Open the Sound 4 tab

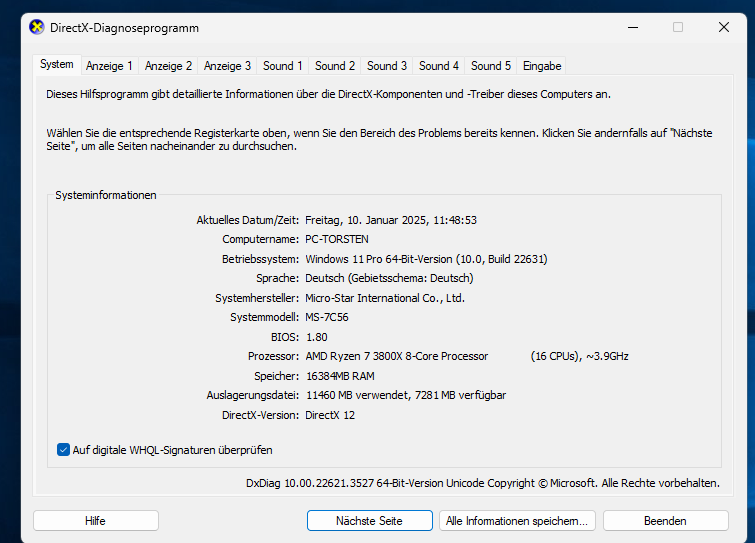pyautogui.click(x=439, y=66)
